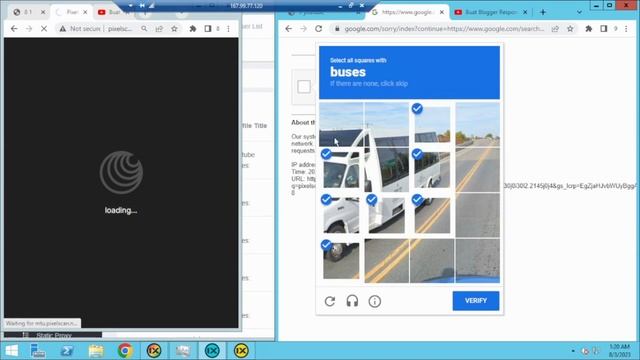The height and width of the screenshot is (360, 640).
Task: Click back arrow in left Chrome window
Action: (14, 29)
